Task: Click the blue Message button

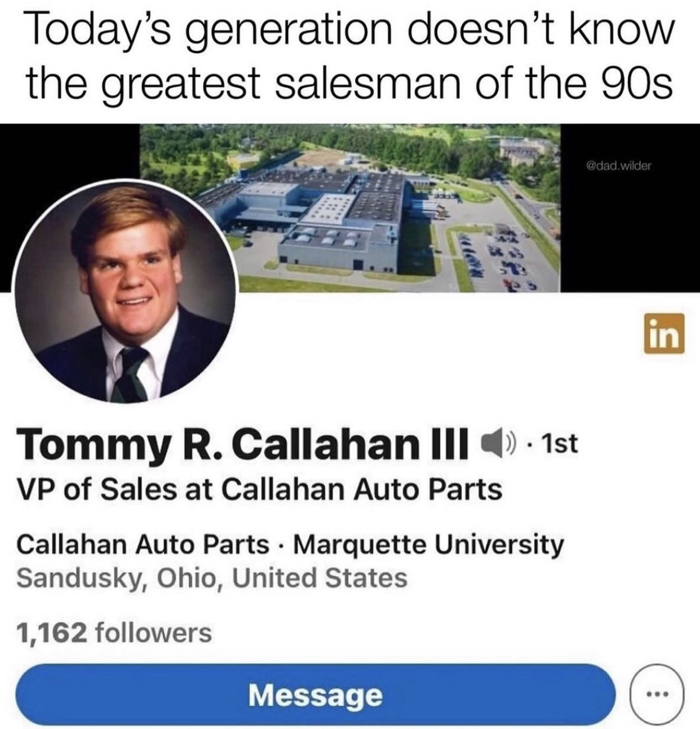Action: 316,693
